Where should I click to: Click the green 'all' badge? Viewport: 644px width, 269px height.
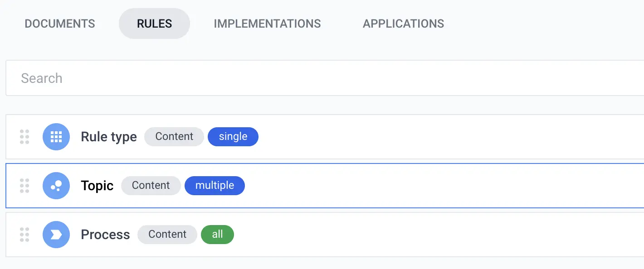pos(217,235)
